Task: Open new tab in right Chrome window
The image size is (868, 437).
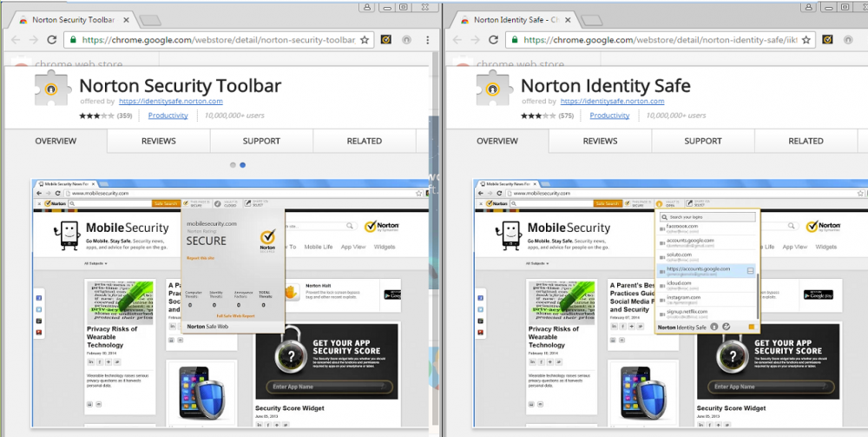Action: click(x=591, y=21)
